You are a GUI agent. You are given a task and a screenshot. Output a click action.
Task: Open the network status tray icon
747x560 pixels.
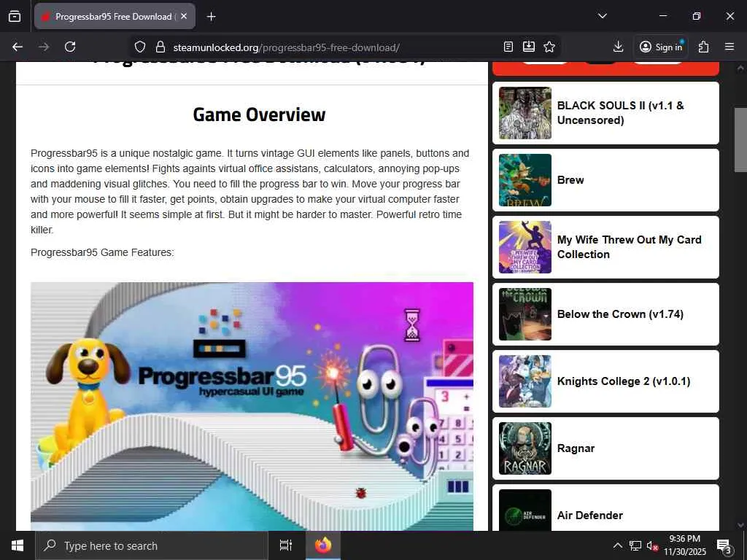[635, 545]
